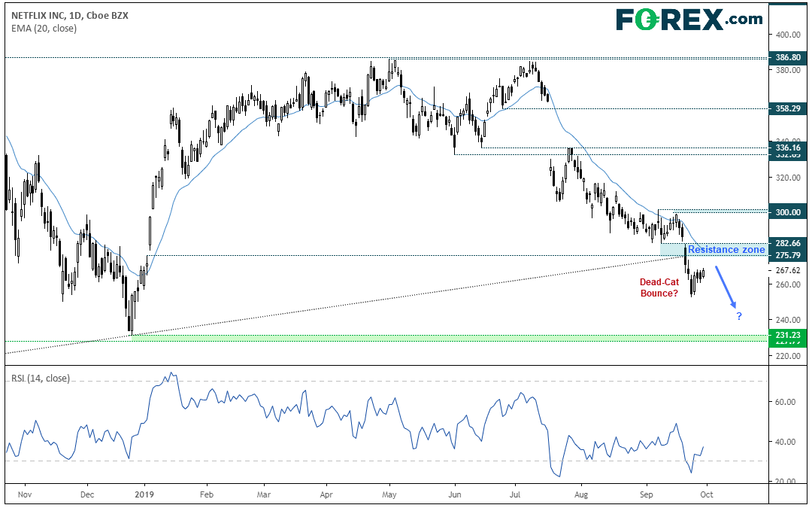
Task: Click the Dead-Cat Bounce? annotation
Action: [x=659, y=287]
